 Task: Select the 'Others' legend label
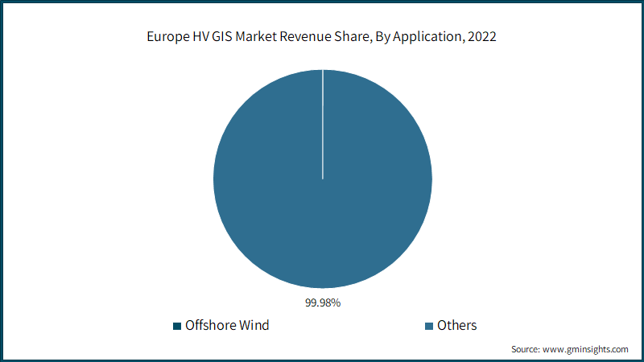(456, 326)
